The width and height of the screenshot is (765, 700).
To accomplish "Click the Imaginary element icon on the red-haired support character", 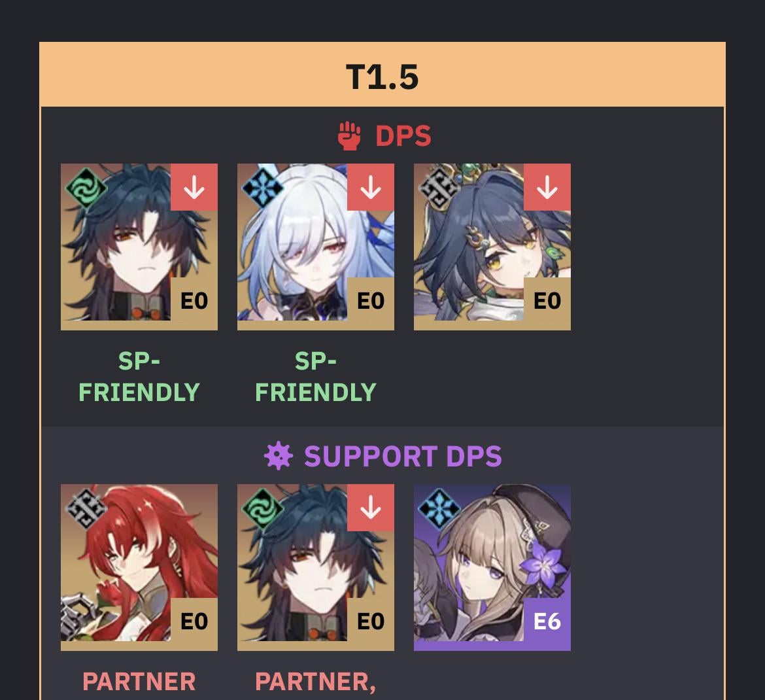I will click(x=86, y=509).
